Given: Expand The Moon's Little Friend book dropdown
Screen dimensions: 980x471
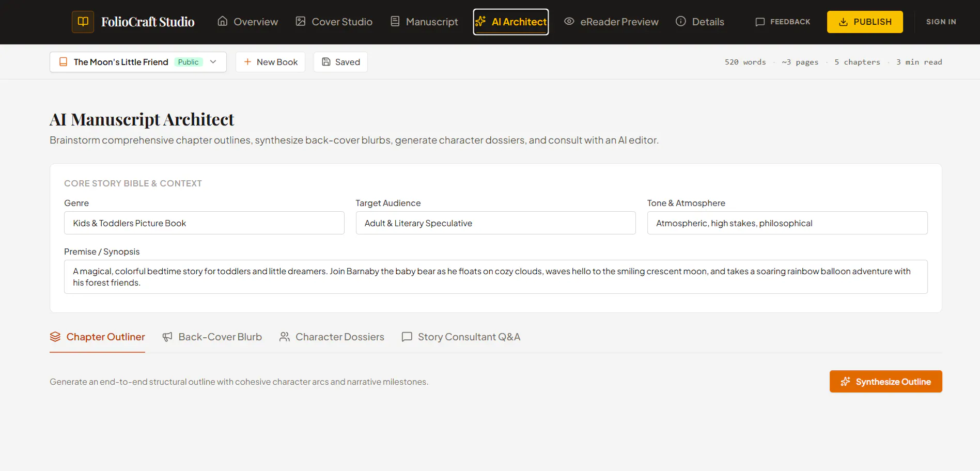Looking at the screenshot, I should [x=138, y=62].
